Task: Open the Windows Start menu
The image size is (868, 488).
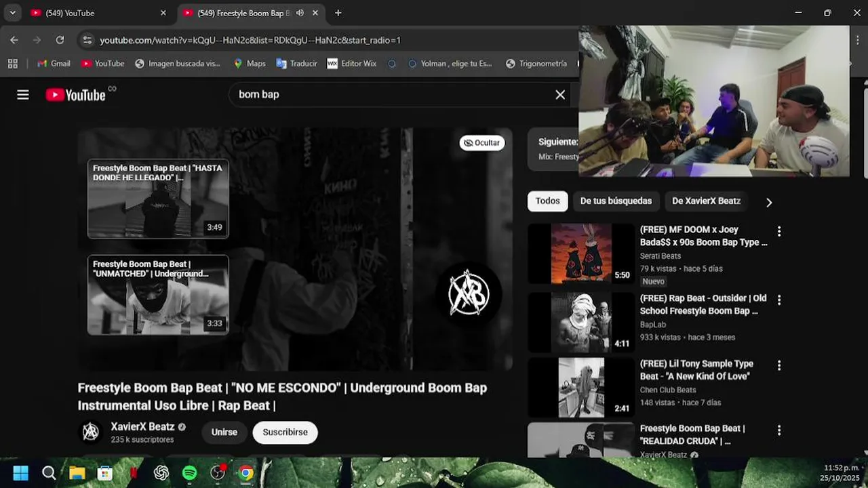Action: click(x=21, y=473)
